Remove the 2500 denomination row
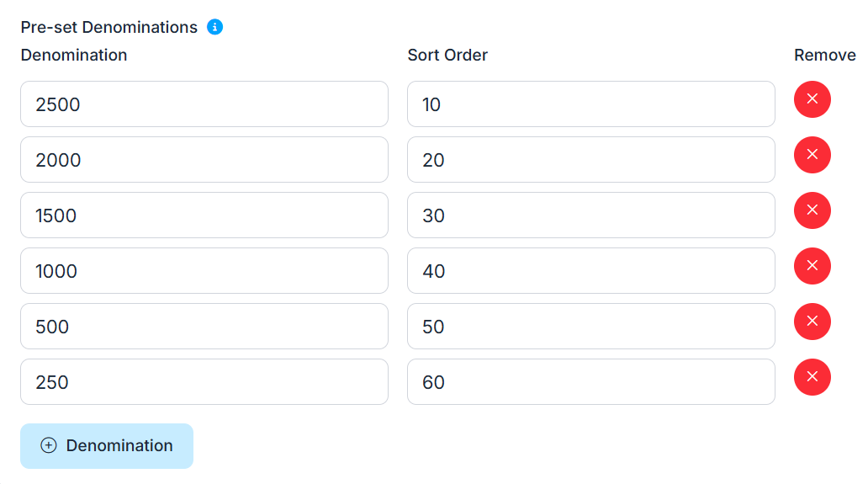The height and width of the screenshot is (484, 868). click(812, 99)
